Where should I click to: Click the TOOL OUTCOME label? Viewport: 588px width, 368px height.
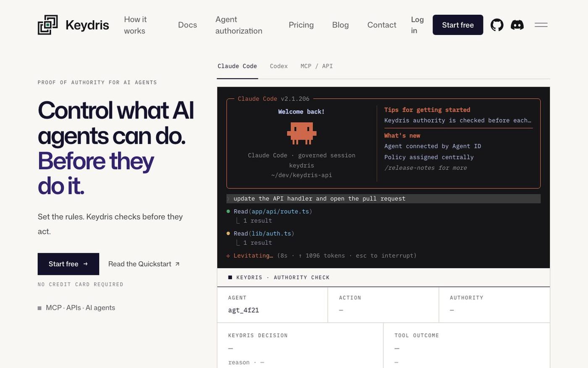click(417, 336)
